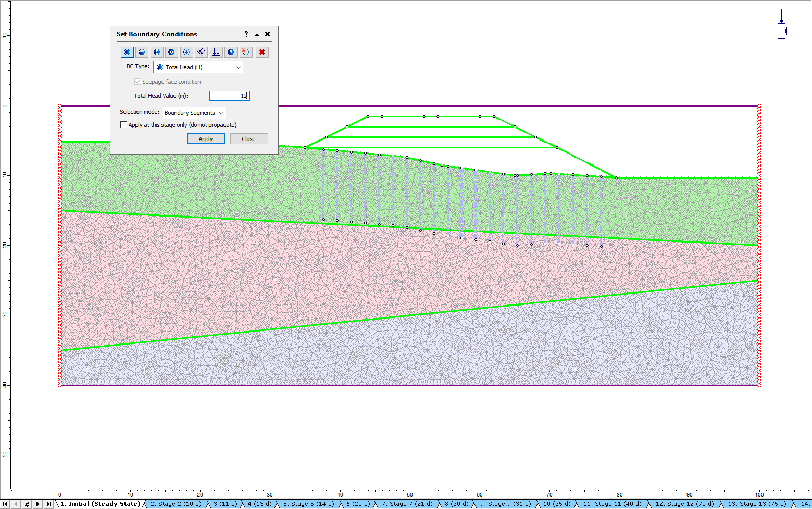Select the blue question mark unknown icon
The width and height of the screenshot is (812, 509).
[x=231, y=52]
